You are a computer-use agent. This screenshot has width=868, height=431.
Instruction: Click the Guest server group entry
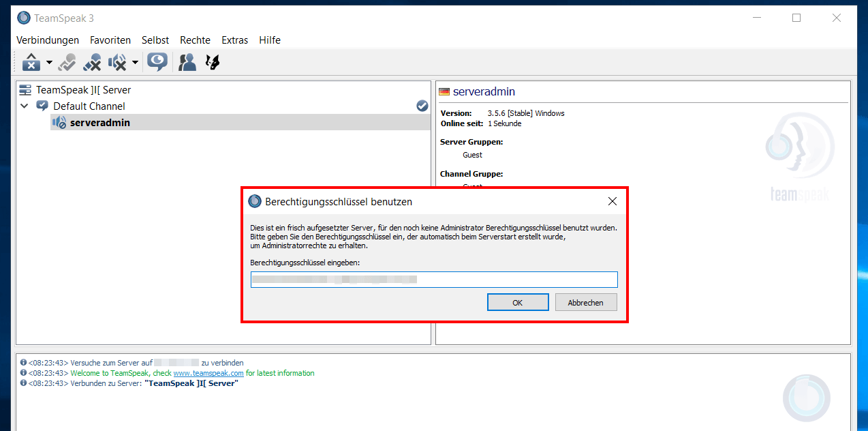(x=472, y=155)
